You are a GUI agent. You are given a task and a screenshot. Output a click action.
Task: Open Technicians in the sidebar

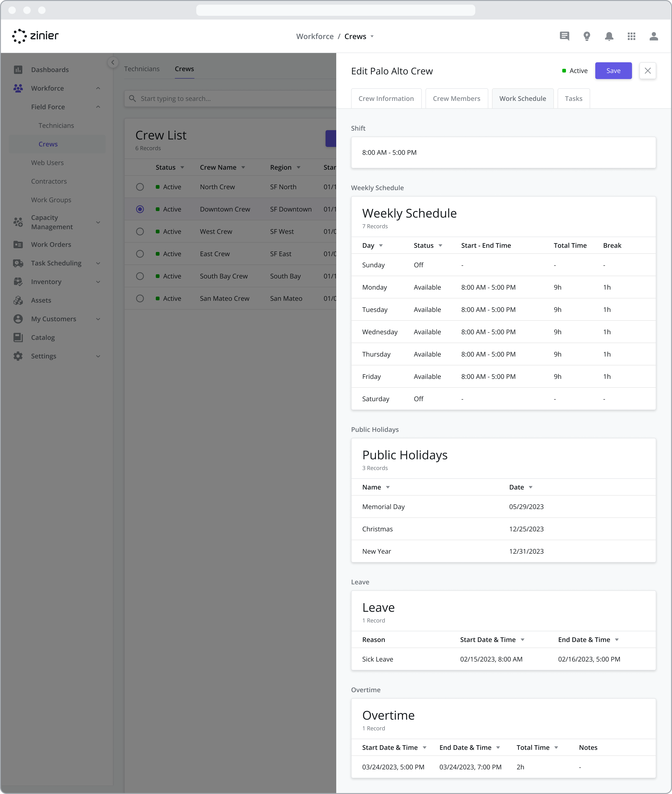click(x=56, y=126)
